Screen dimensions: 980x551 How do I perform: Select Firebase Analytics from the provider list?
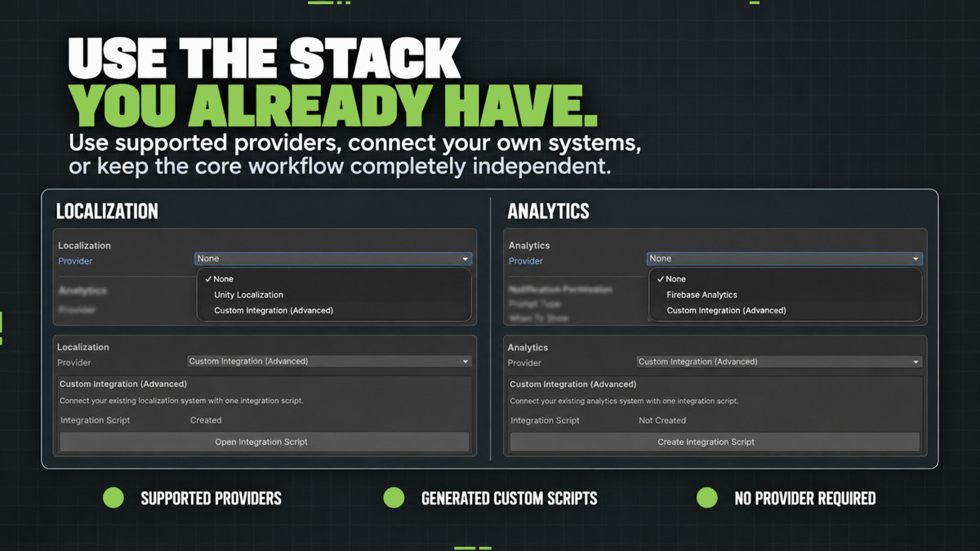click(x=786, y=295)
